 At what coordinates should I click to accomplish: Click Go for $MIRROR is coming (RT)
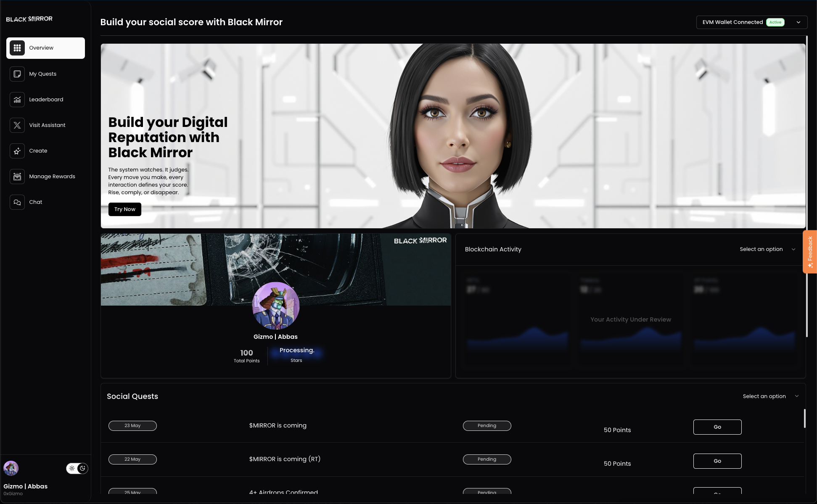tap(717, 461)
